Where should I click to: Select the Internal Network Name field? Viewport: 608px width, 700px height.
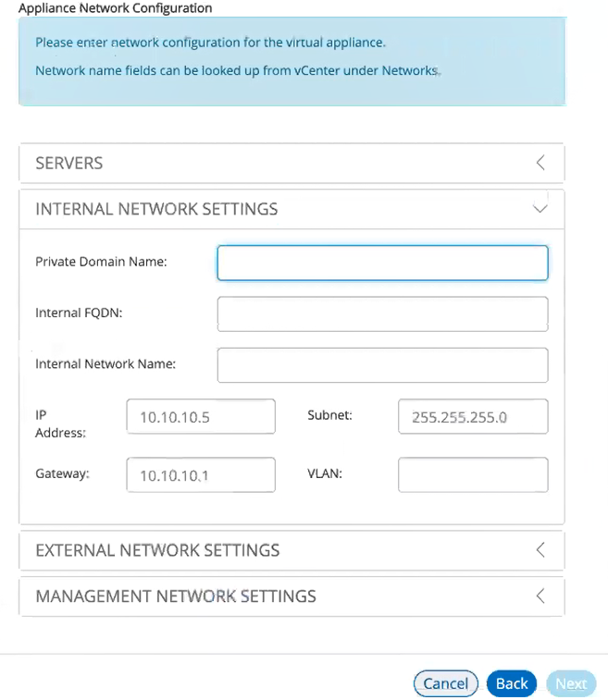tap(383, 365)
